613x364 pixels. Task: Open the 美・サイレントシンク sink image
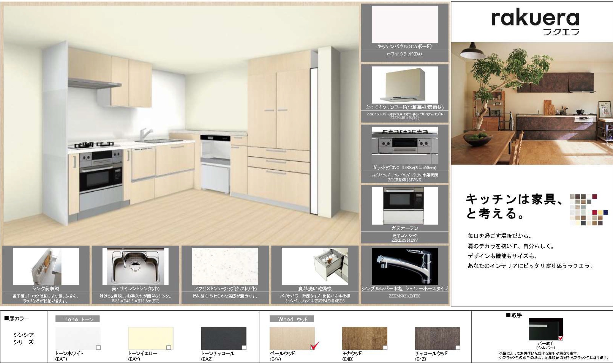[135, 266]
